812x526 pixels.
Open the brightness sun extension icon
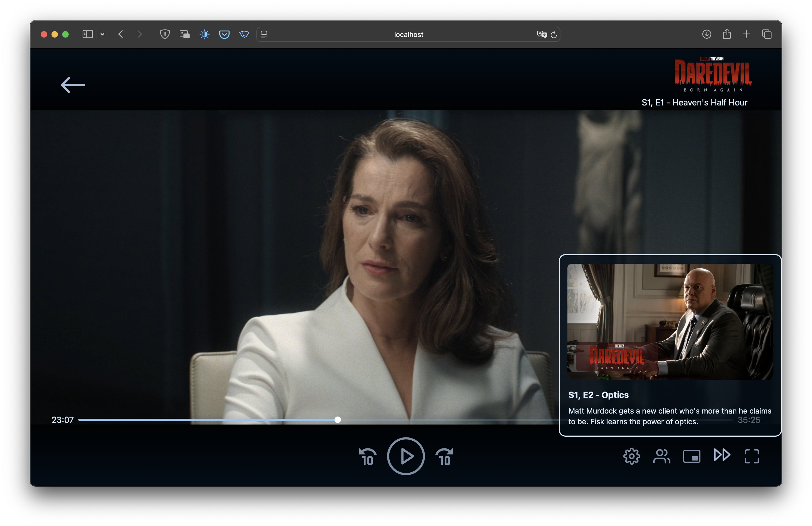204,34
